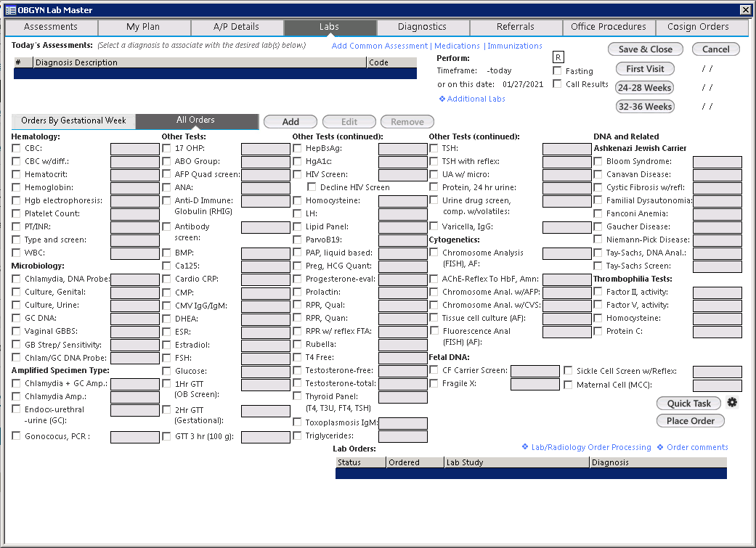Go to the Referrals tab

[x=516, y=27]
